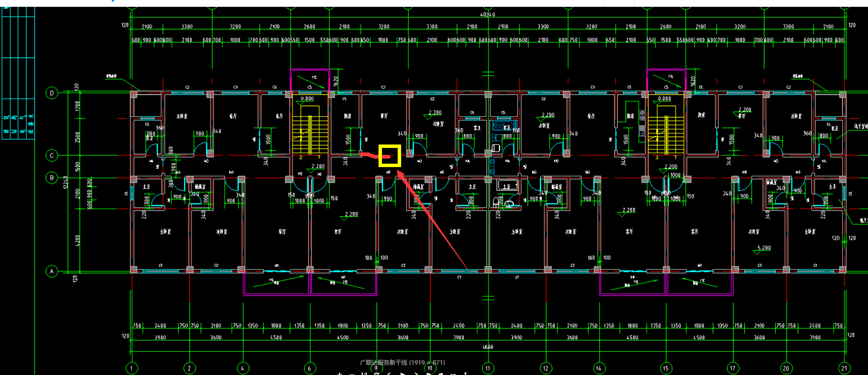Select the 5.200 elevation mark text
The width and height of the screenshot is (868, 375).
click(x=764, y=248)
